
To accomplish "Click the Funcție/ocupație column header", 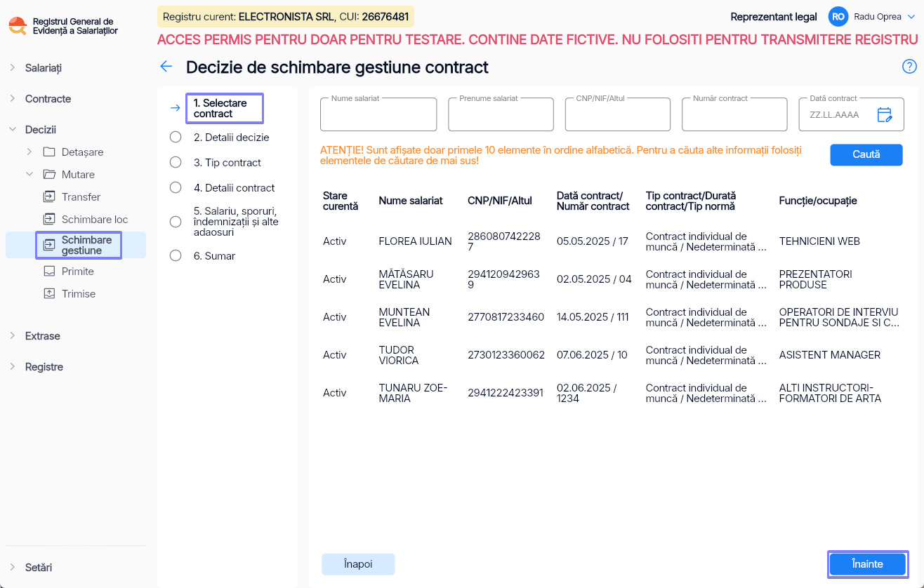I will (818, 201).
